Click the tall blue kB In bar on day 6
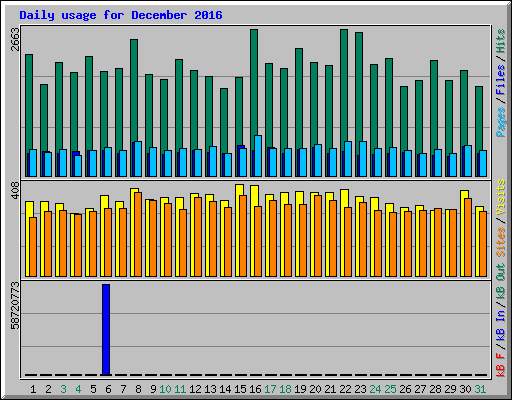Viewport: 512px width, 400px height. pyautogui.click(x=106, y=330)
